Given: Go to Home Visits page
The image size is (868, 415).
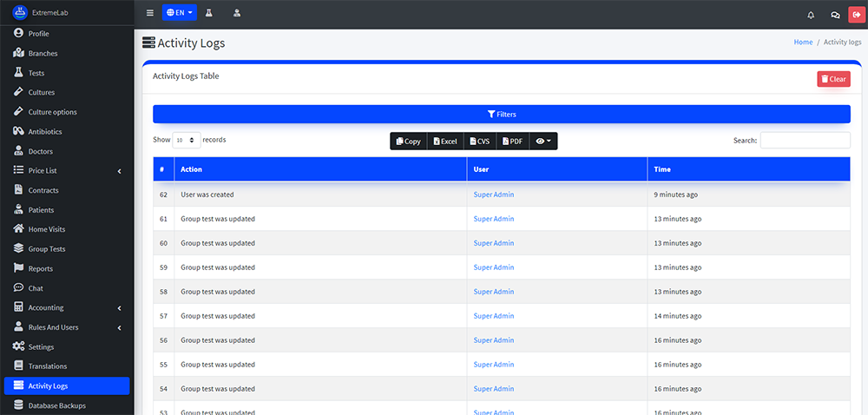Looking at the screenshot, I should tap(46, 229).
